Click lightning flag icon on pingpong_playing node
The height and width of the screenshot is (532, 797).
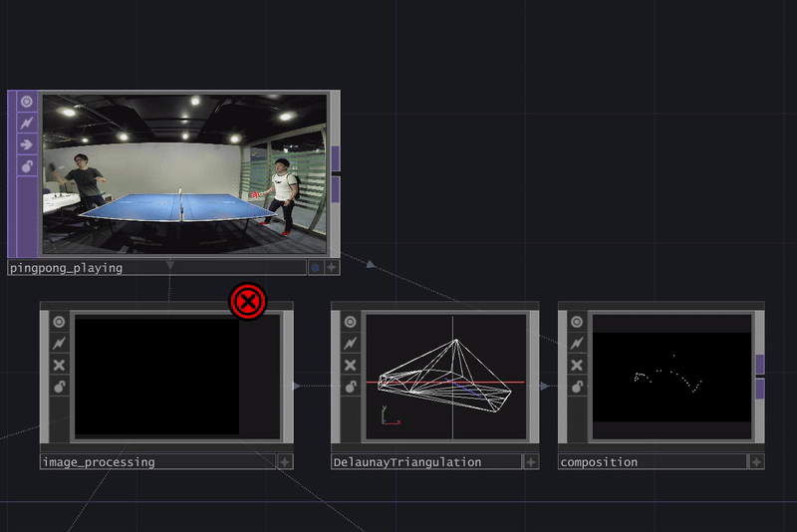pos(27,123)
